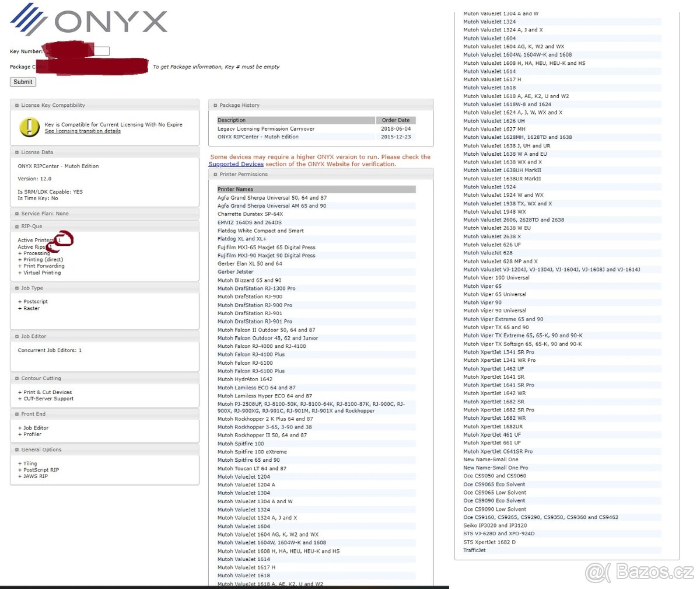Expand the CUT-Server Support item
The height and width of the screenshot is (589, 700).
[x=45, y=399]
